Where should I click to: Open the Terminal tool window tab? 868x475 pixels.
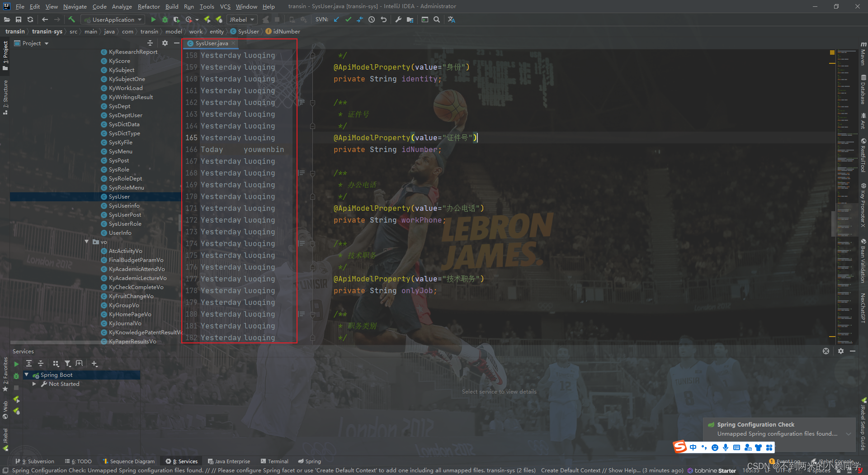[274, 461]
